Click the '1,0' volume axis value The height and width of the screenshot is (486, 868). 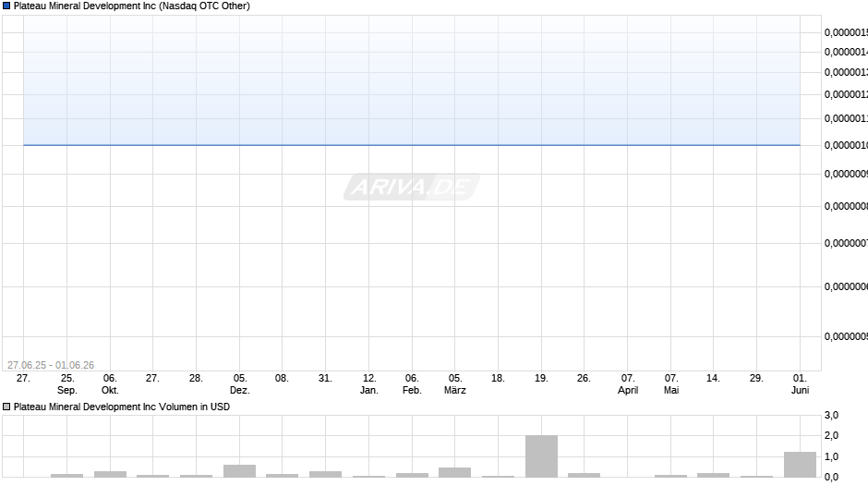pos(831,456)
